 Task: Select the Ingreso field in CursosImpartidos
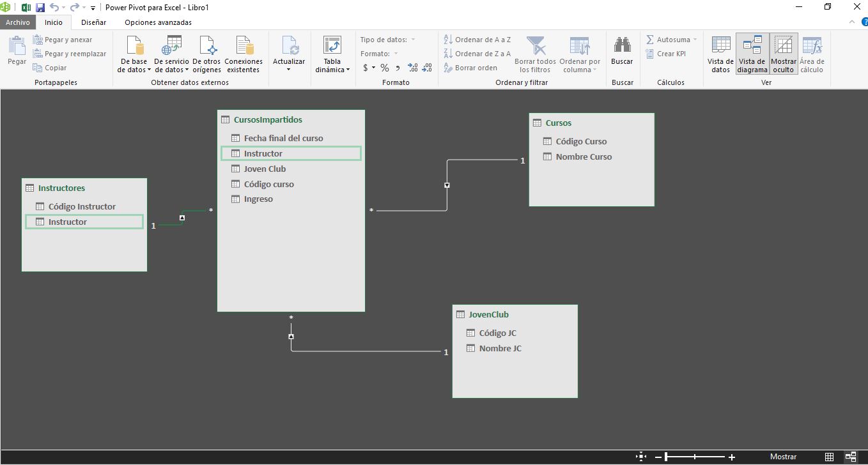click(x=258, y=199)
